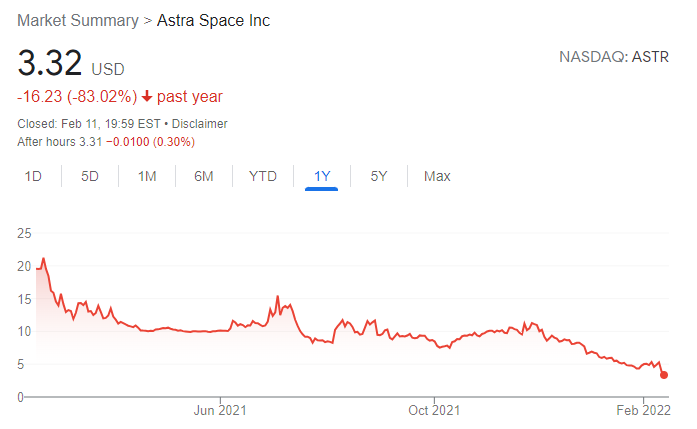Click the Jun 2021 axis label
Image resolution: width=697 pixels, height=429 pixels.
coord(219,410)
